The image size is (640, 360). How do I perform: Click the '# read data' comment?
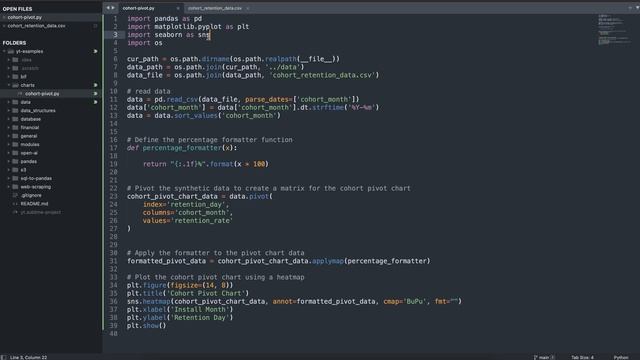(149, 91)
